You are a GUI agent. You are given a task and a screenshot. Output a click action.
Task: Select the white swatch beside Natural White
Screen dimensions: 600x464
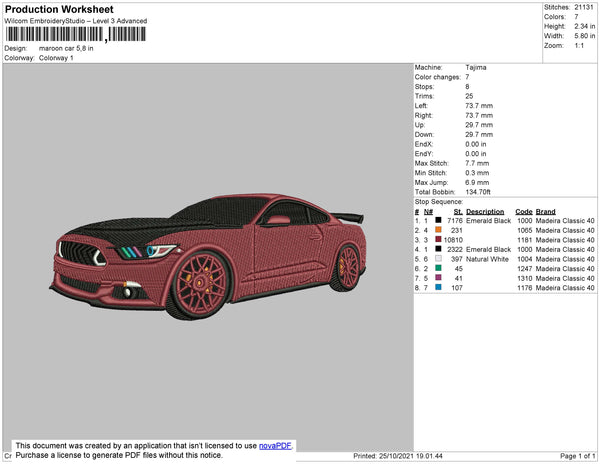(439, 259)
